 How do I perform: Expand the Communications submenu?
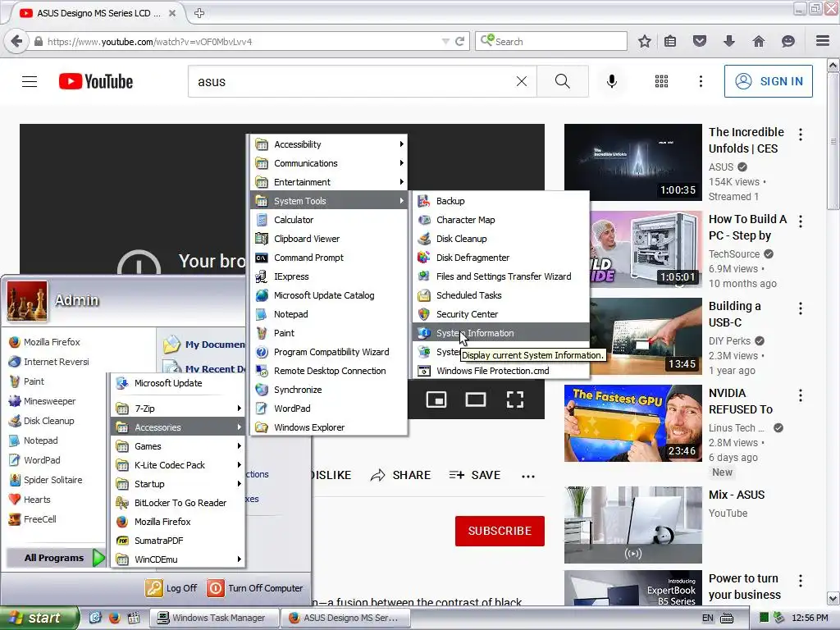[329, 163]
